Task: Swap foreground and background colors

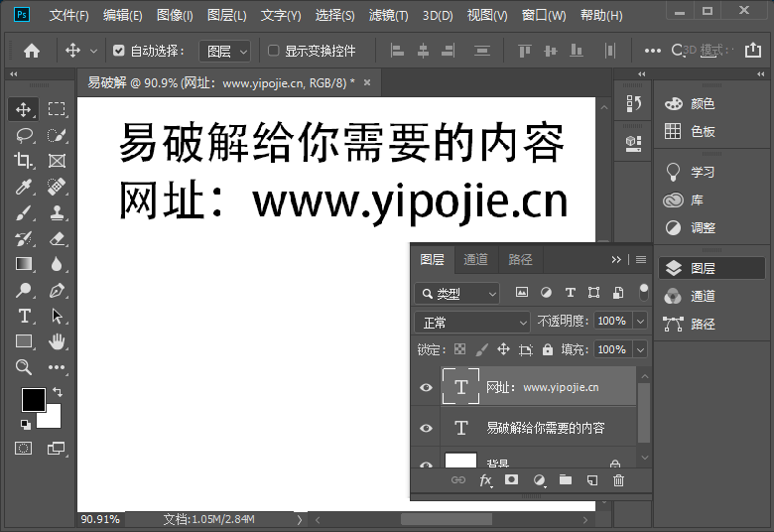Action: [58, 392]
